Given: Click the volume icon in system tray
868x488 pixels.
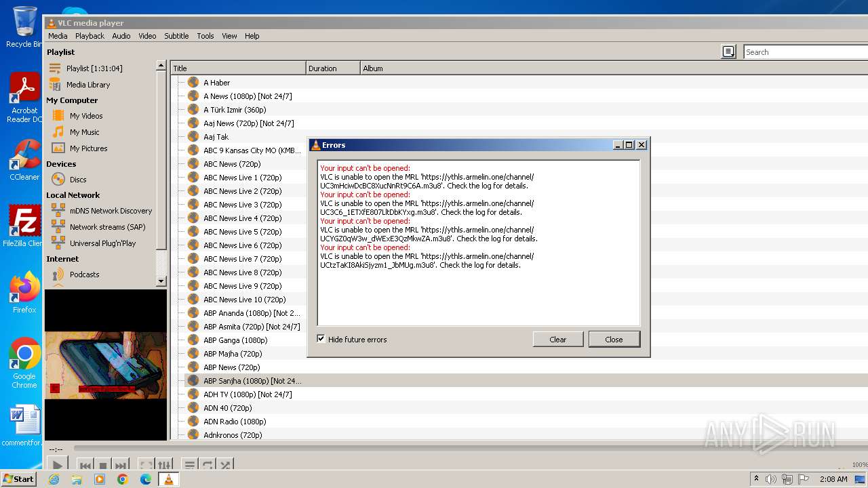Looking at the screenshot, I should [x=771, y=479].
